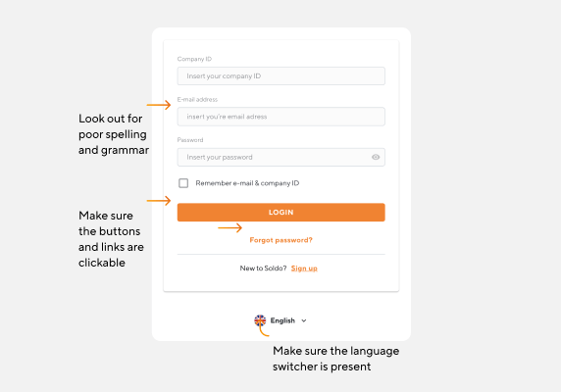
Task: Focus the 'Insert your company ID' field
Action: 280,76
